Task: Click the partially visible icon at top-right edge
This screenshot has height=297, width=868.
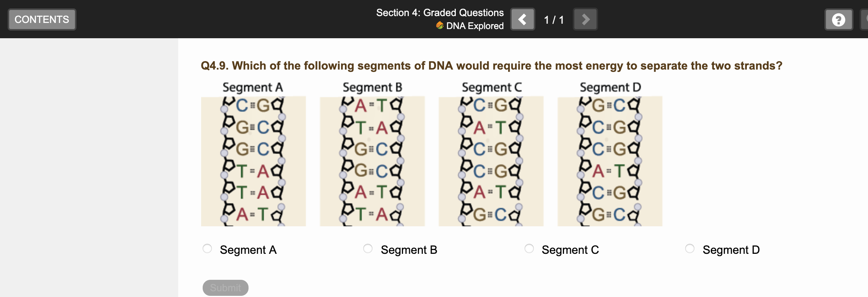Action: [x=866, y=19]
